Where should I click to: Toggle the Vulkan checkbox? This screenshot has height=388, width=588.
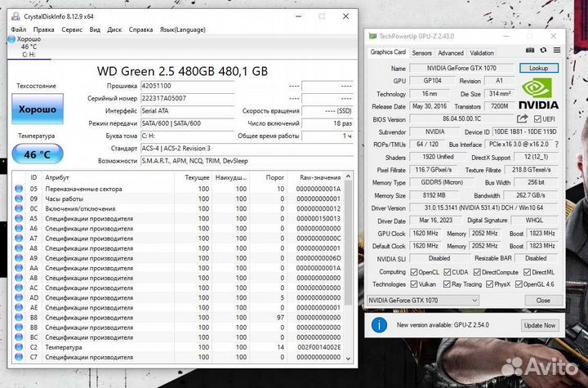click(414, 284)
